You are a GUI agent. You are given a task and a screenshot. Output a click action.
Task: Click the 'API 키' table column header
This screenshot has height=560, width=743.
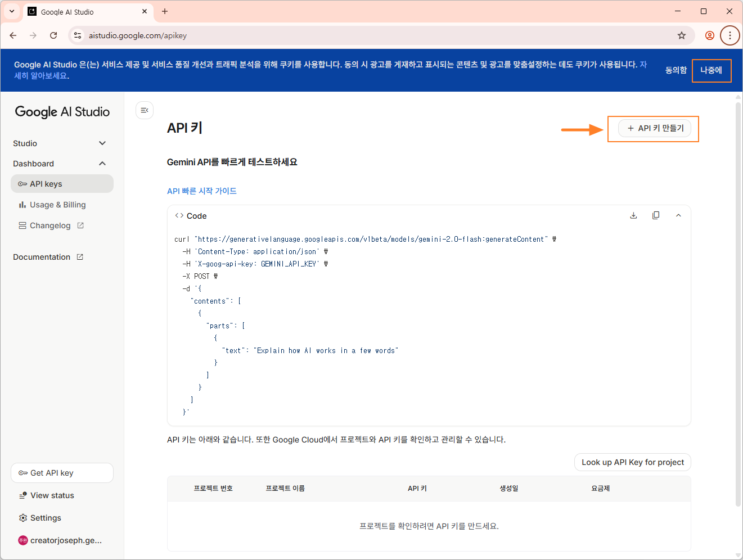tap(417, 489)
